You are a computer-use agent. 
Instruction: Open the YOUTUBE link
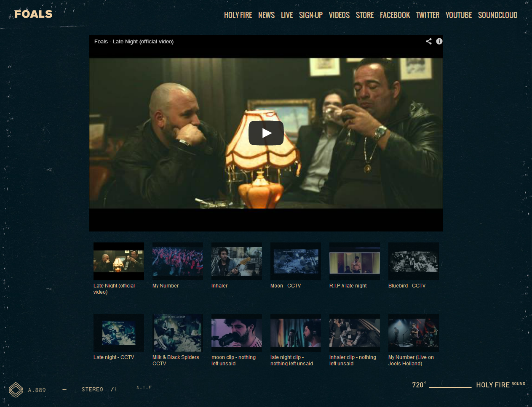pos(459,15)
